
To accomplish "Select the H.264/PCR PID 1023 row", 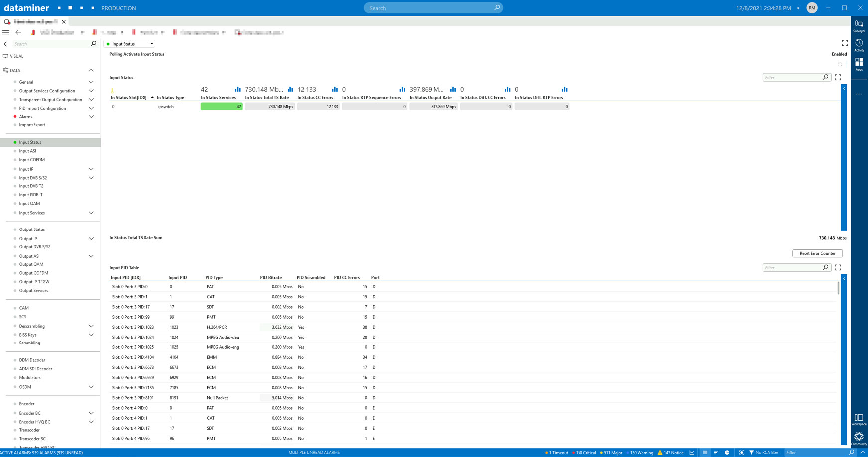I will click(472, 327).
